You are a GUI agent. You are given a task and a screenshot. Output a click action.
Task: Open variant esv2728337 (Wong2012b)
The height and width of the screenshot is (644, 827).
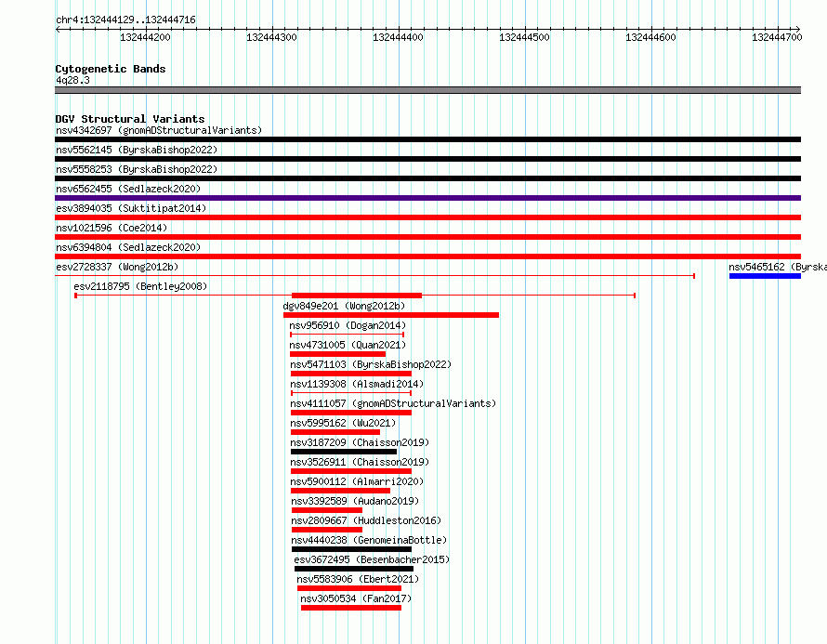click(117, 267)
